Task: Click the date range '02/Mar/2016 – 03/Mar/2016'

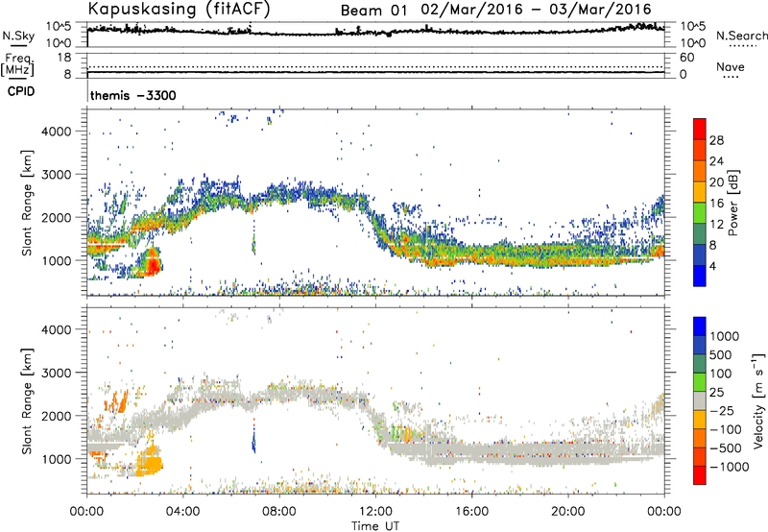Action: 537,10
